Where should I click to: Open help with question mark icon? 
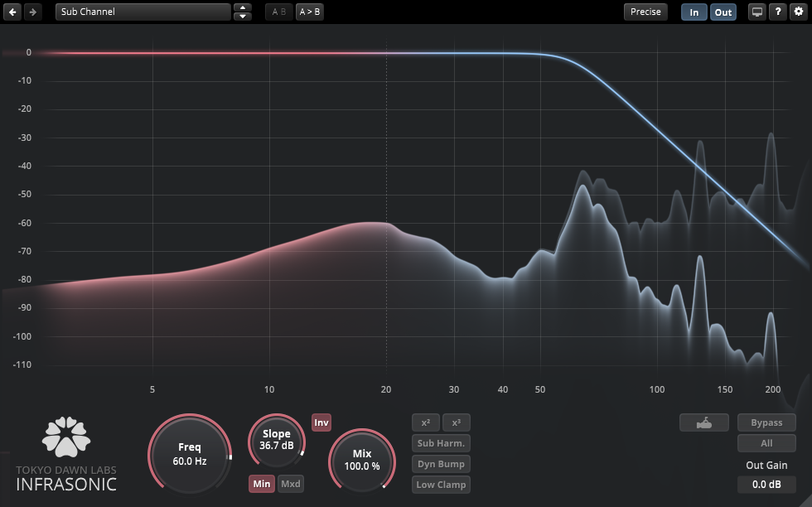click(778, 12)
